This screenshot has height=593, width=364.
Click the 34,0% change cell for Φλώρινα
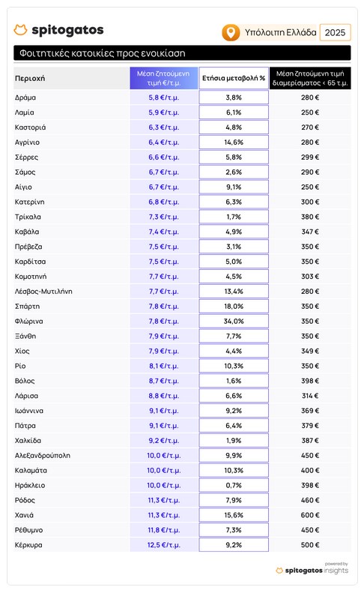click(x=234, y=322)
